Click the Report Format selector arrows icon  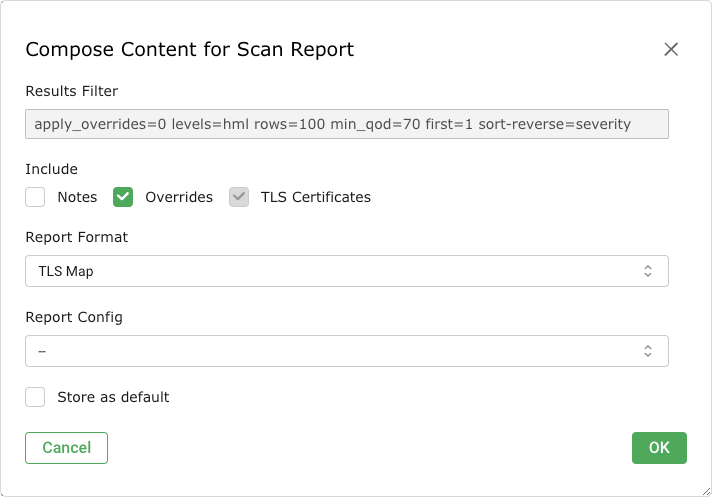coord(648,271)
